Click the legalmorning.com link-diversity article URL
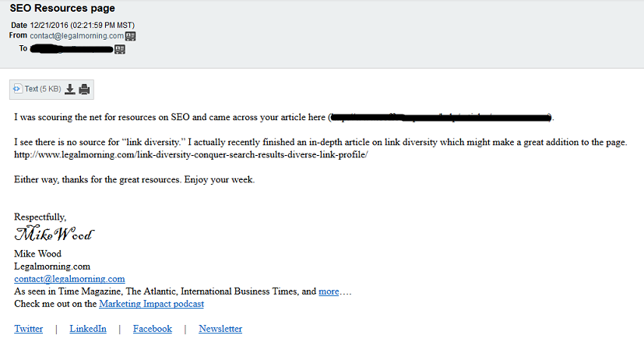644x346 pixels. pos(190,154)
